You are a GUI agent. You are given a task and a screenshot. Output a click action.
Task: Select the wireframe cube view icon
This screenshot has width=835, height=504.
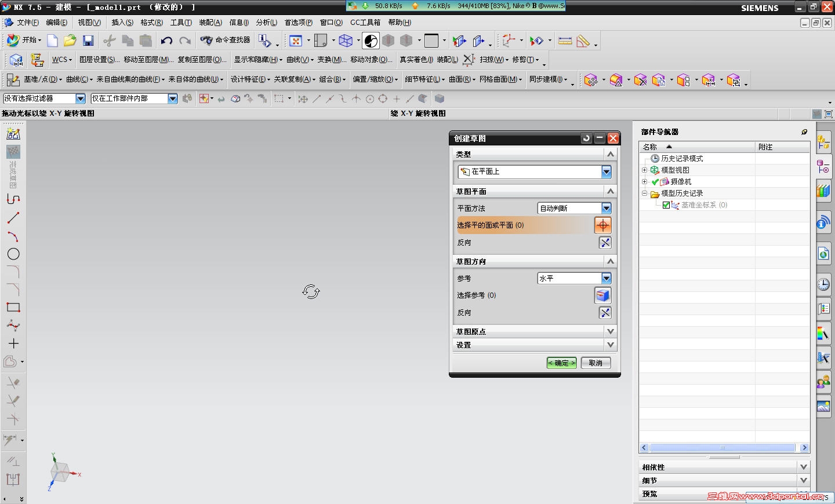(346, 41)
